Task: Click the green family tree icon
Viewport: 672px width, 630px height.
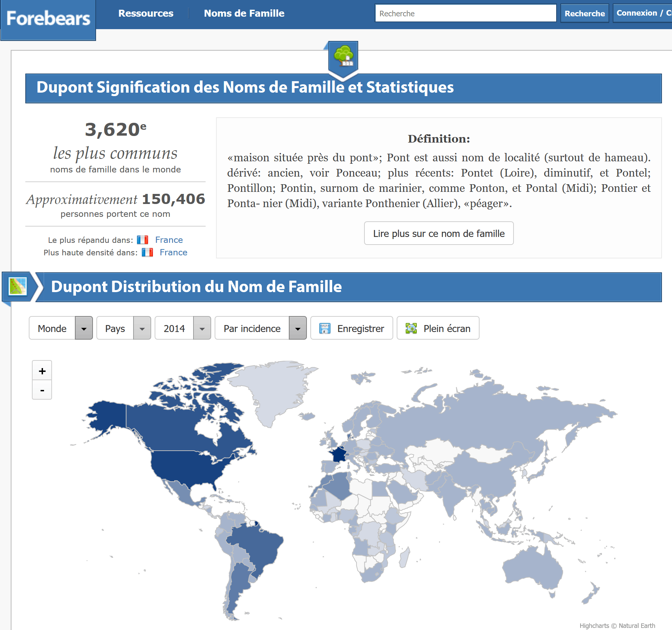Action: (343, 56)
